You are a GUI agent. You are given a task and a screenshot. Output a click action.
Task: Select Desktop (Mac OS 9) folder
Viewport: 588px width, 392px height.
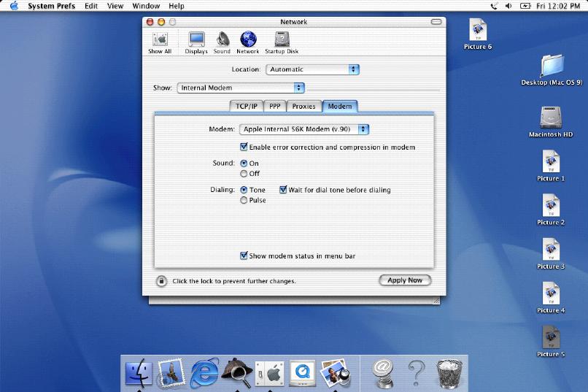[x=552, y=70]
